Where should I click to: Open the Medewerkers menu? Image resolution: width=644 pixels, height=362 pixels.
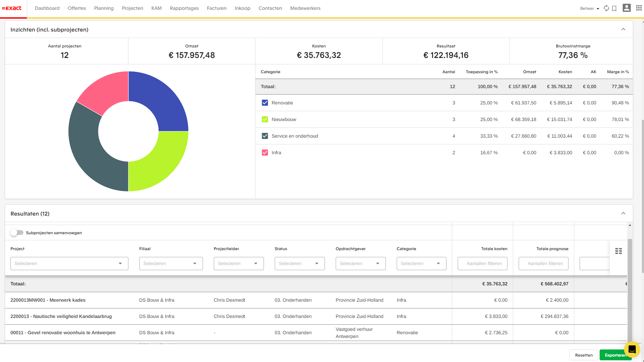point(305,8)
